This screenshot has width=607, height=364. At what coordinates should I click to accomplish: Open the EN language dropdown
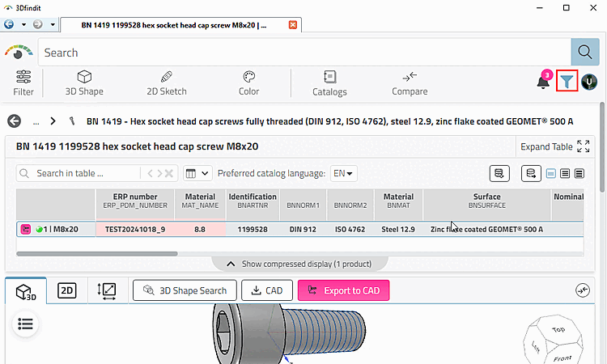click(343, 173)
